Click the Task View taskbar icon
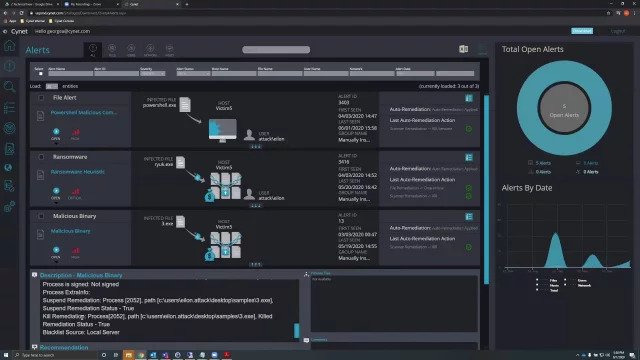Screen dimensions: 640x360 pos(116,355)
